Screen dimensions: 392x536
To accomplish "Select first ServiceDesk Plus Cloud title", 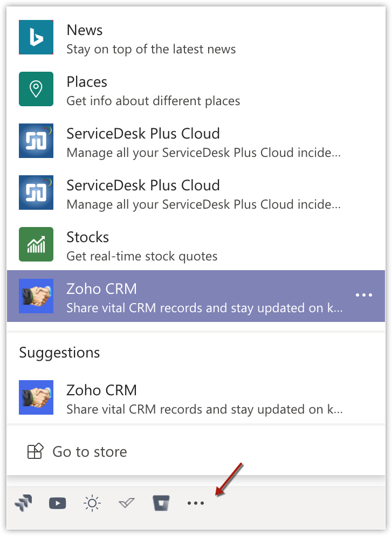I will [x=143, y=134].
